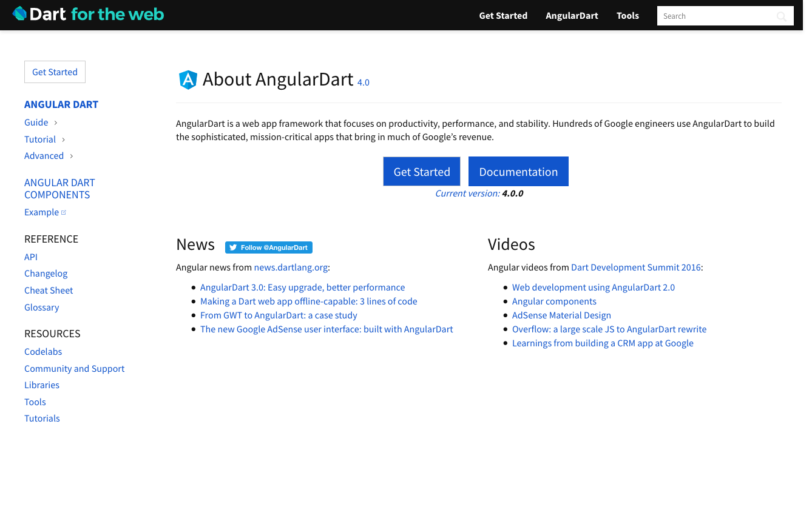Image resolution: width=812 pixels, height=518 pixels.
Task: Click the Videos section heading
Action: pyautogui.click(x=512, y=244)
